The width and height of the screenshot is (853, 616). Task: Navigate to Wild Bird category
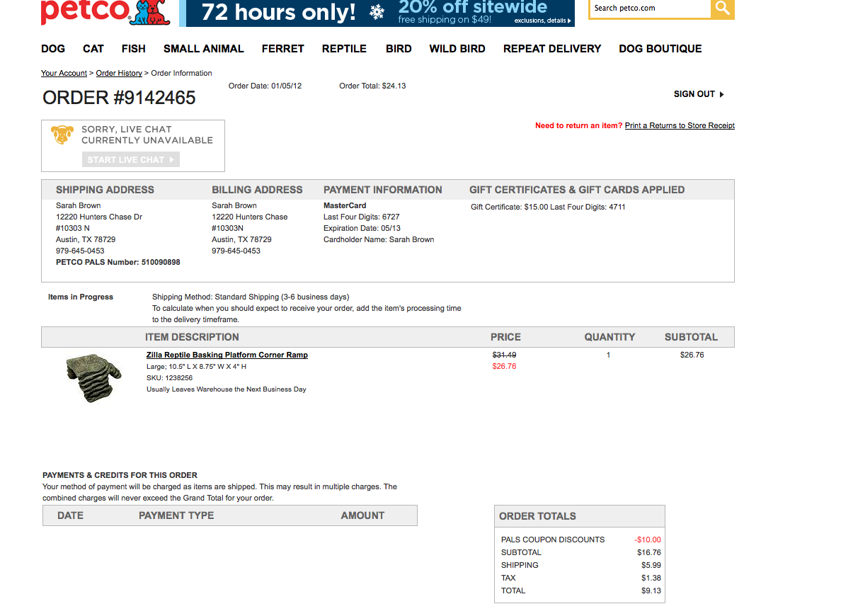[x=457, y=49]
